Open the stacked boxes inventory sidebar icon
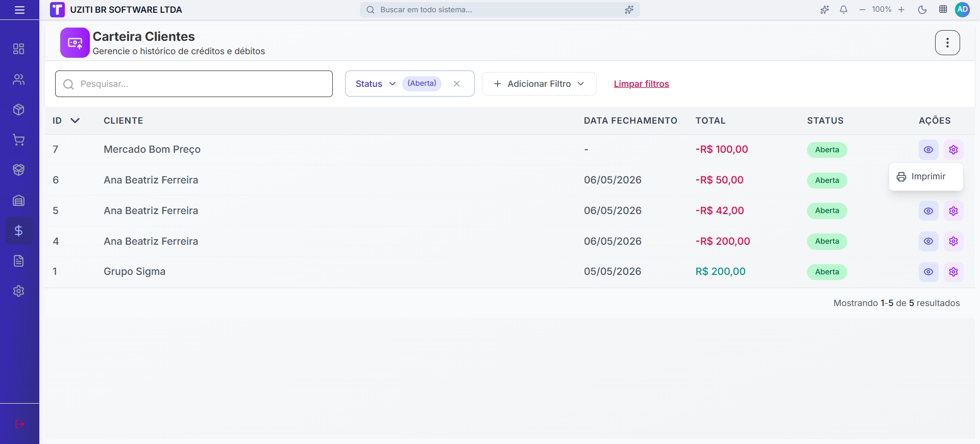The height and width of the screenshot is (444, 980). tap(19, 170)
